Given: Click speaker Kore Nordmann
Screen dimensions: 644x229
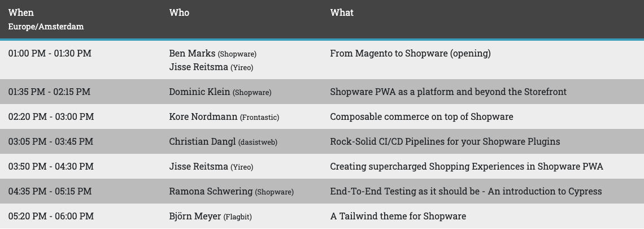Looking at the screenshot, I should point(203,117).
